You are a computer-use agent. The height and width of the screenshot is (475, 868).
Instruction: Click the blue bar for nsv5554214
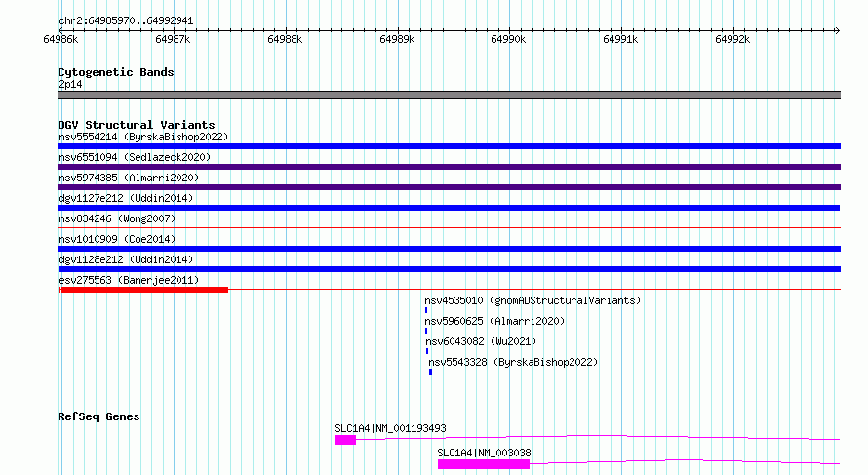click(449, 146)
